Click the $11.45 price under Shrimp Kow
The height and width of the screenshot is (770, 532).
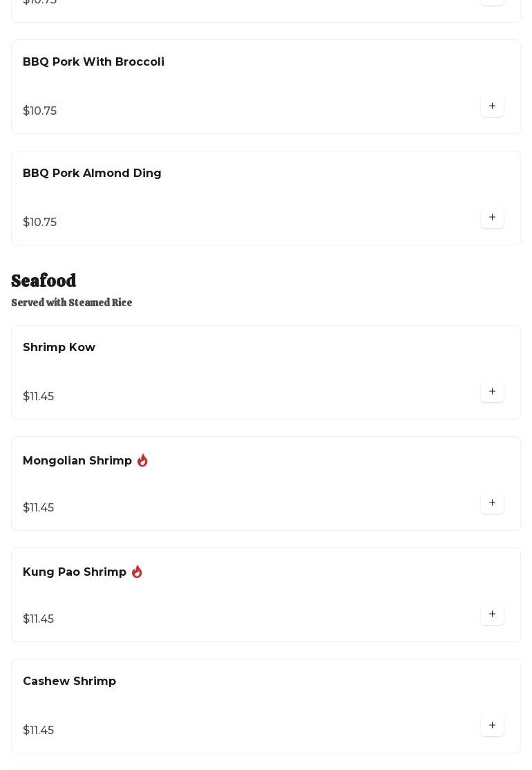point(38,397)
